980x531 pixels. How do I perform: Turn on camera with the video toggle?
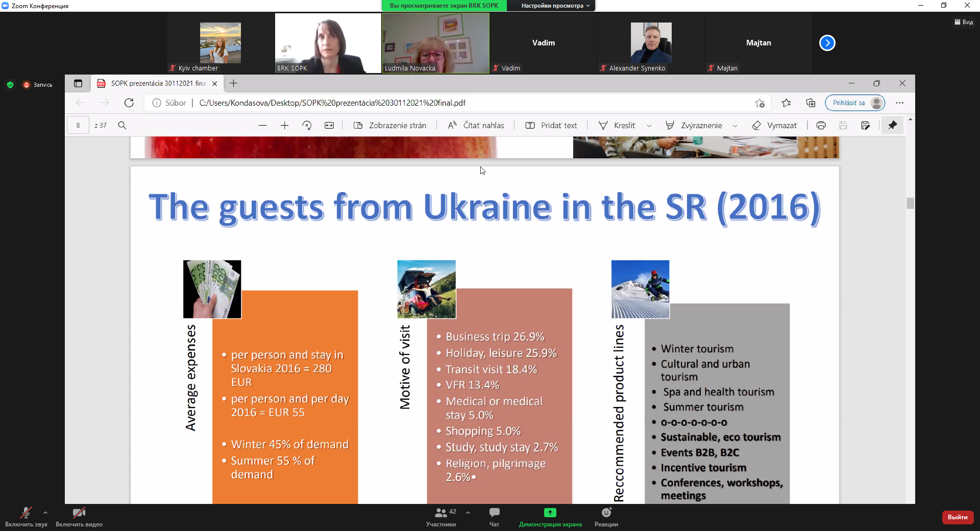[x=79, y=513]
